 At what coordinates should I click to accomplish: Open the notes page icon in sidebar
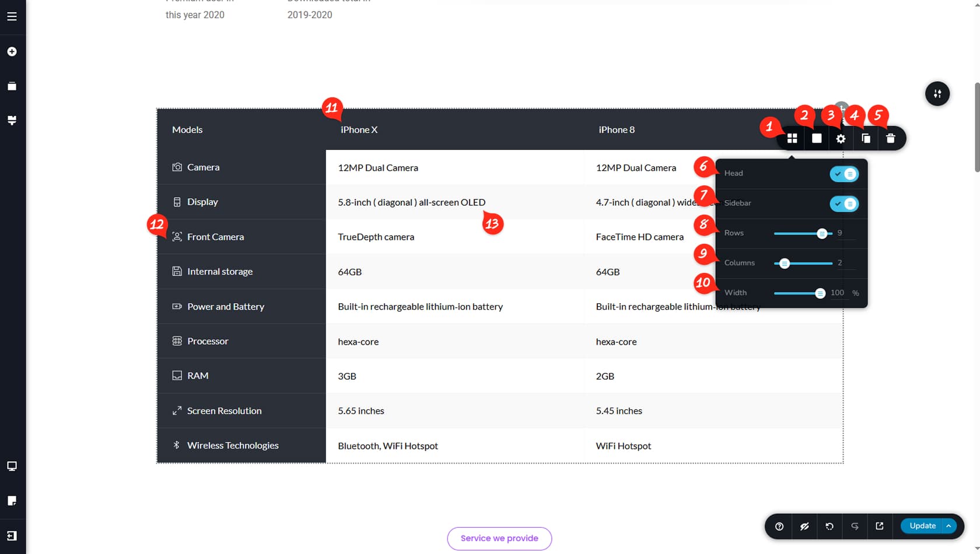coord(12,500)
